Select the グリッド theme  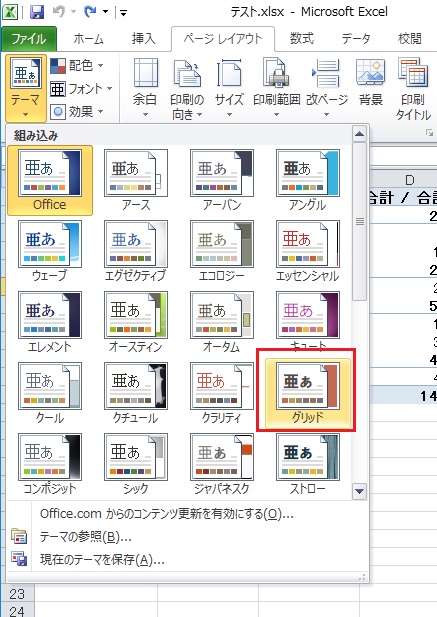point(308,393)
